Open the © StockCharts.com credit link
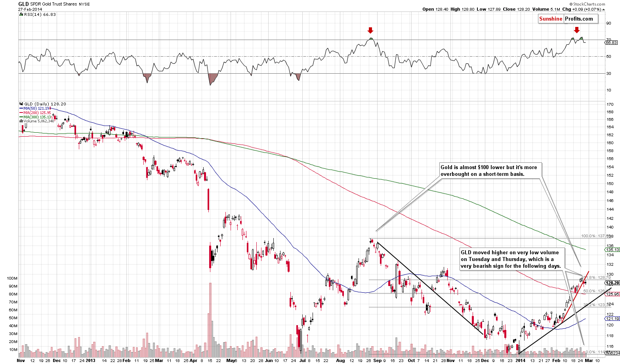Image resolution: width=620 pixels, height=364 pixels. point(588,4)
